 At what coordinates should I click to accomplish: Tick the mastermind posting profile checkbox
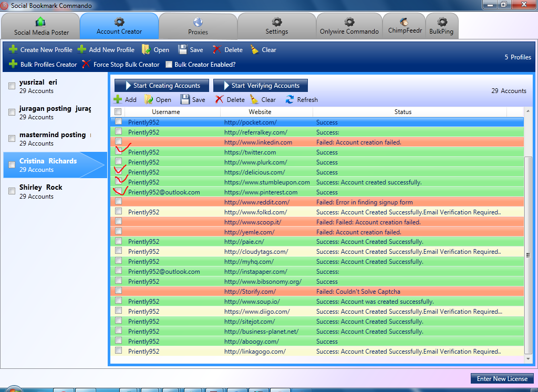pos(12,138)
